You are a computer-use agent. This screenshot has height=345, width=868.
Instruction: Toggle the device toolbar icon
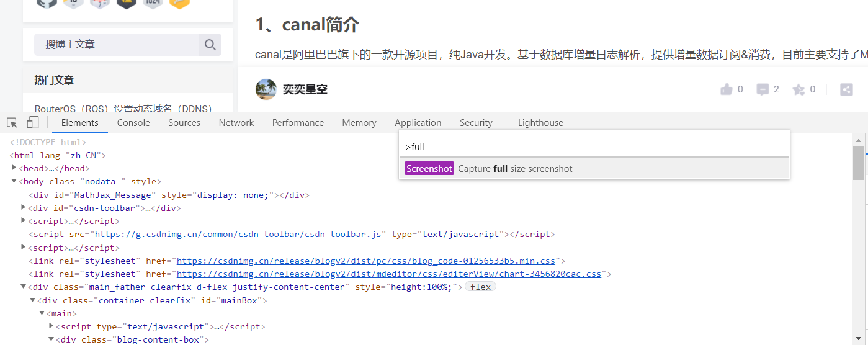(x=33, y=123)
